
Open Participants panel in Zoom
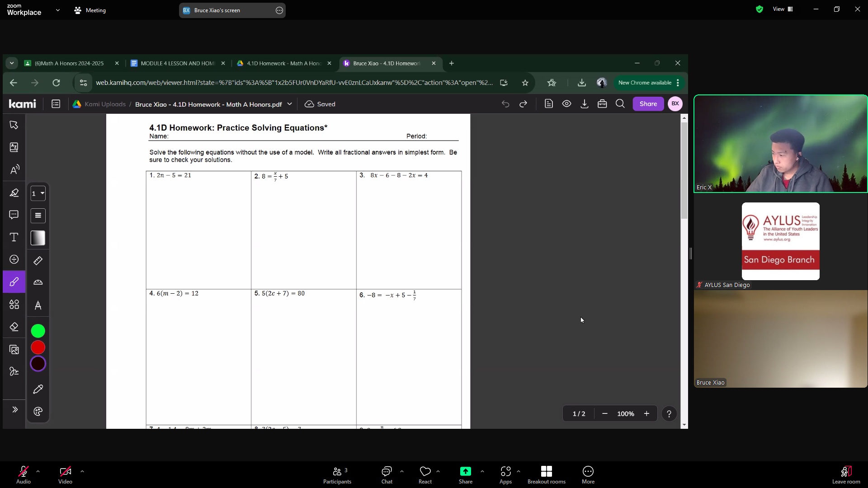[x=337, y=475]
